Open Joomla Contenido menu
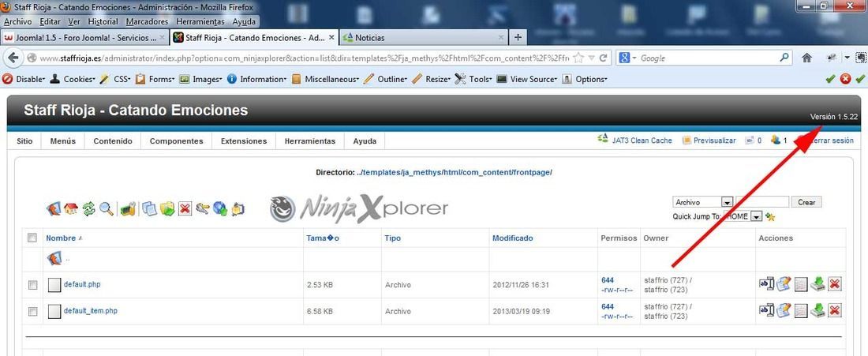 [x=113, y=141]
